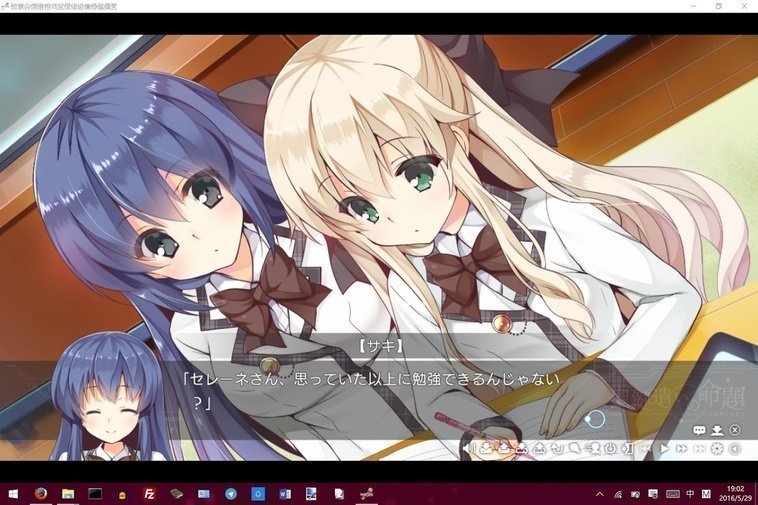Open File Explorer from the taskbar
The height and width of the screenshot is (505, 758).
(x=68, y=494)
